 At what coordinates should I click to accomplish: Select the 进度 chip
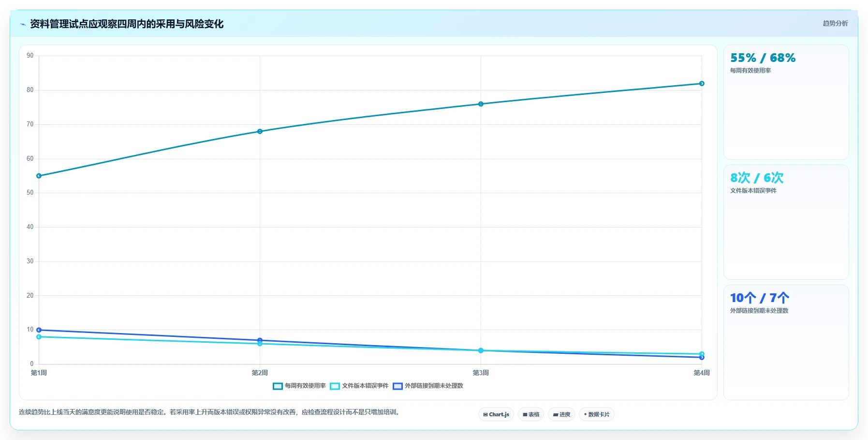point(561,414)
